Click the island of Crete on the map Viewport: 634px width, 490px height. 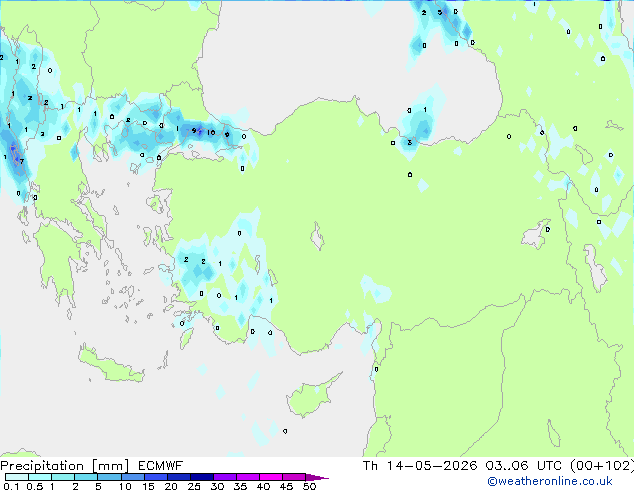point(110,365)
